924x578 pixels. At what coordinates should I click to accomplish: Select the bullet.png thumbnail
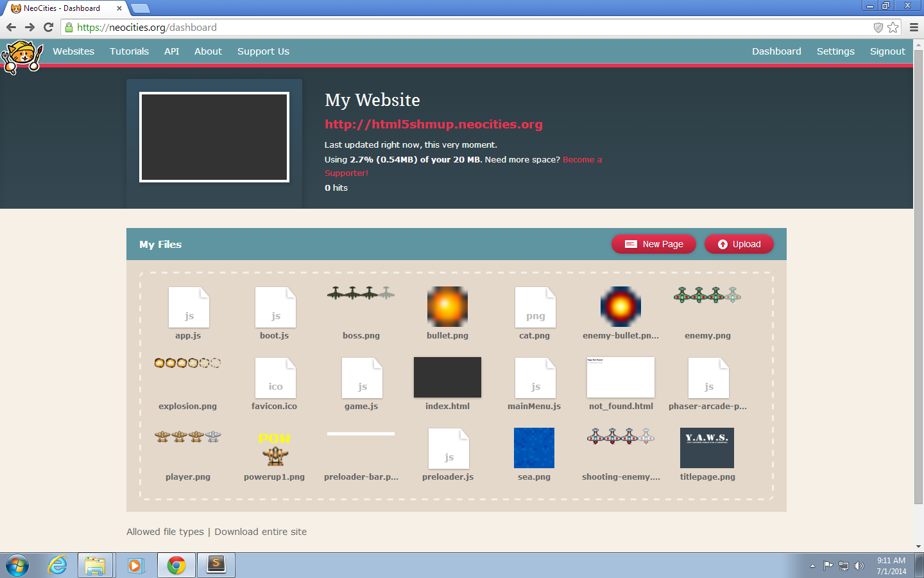[447, 307]
